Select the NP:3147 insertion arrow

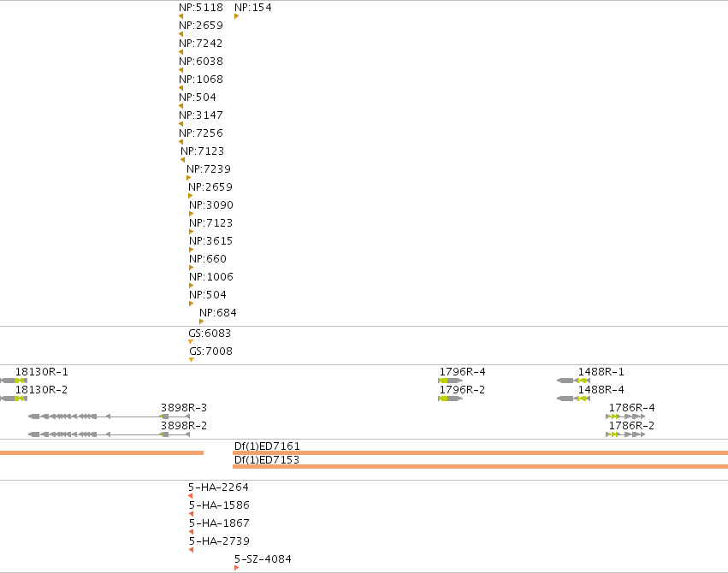click(181, 124)
